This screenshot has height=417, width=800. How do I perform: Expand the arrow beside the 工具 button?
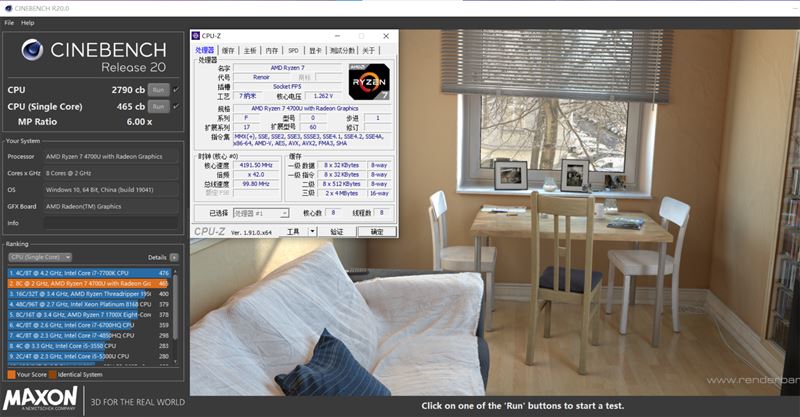(312, 232)
